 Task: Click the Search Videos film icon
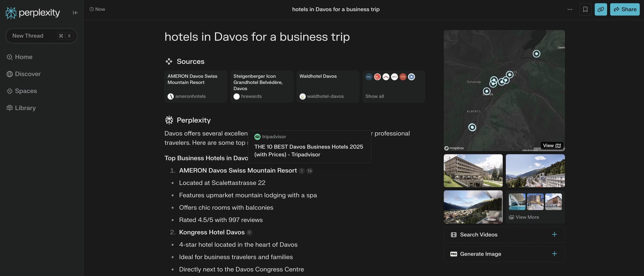[454, 235]
